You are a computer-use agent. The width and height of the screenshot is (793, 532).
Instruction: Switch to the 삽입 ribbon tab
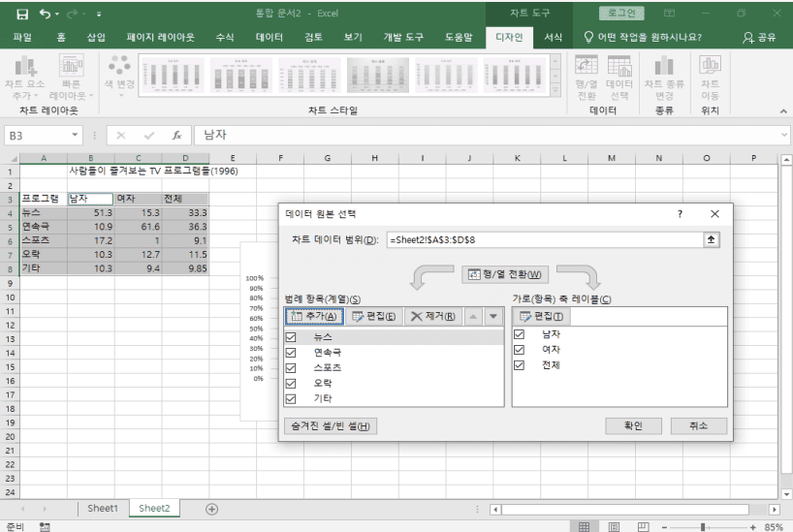tap(97, 37)
